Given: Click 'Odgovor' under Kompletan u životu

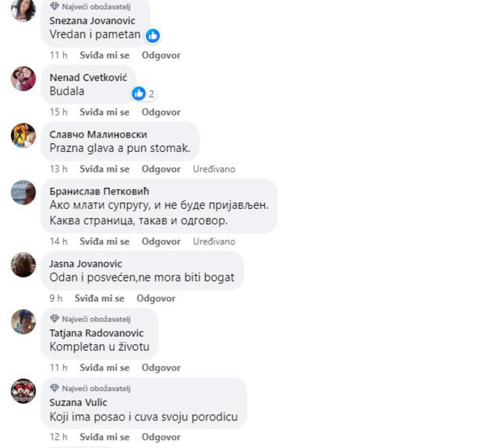Looking at the screenshot, I should pyautogui.click(x=161, y=368).
